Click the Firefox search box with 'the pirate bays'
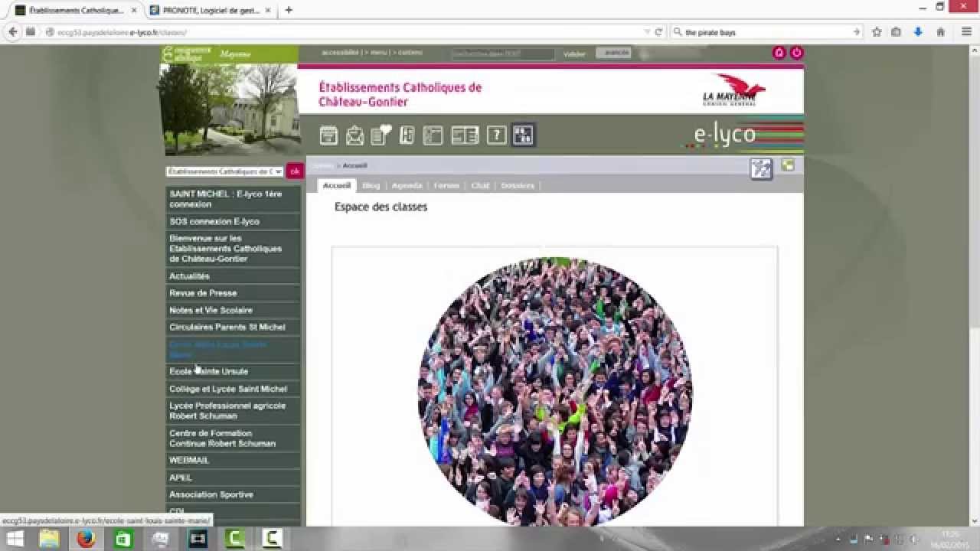980x551 pixels. coord(766,32)
